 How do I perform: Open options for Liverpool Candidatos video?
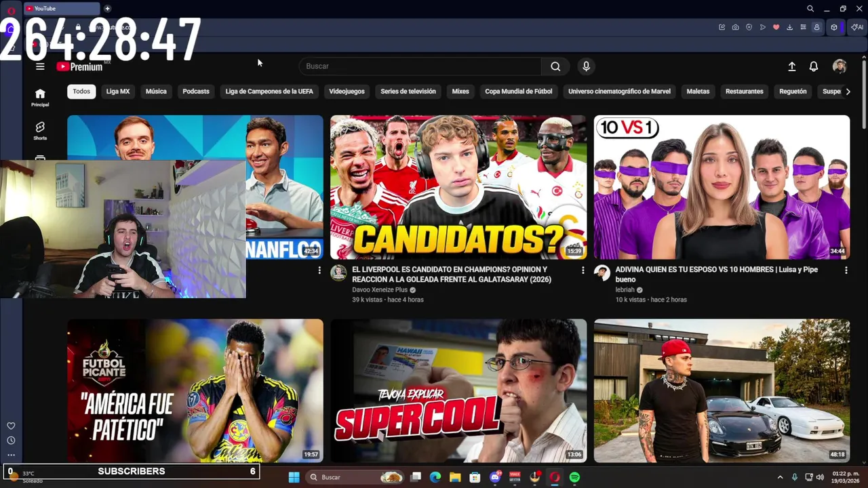(x=583, y=270)
